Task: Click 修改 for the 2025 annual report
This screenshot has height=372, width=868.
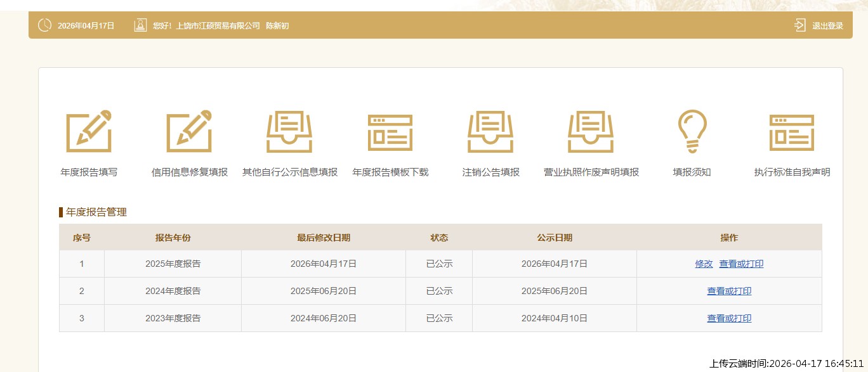Action: click(x=704, y=264)
